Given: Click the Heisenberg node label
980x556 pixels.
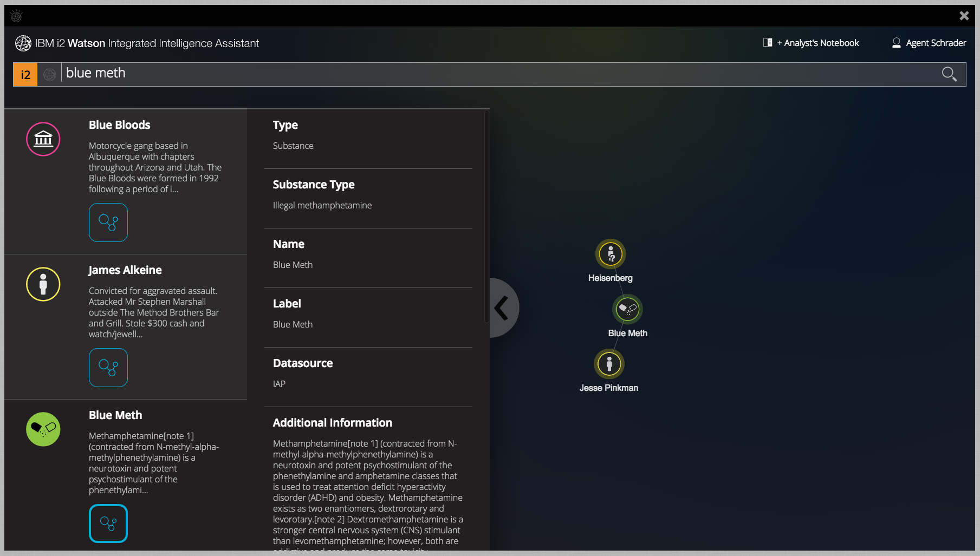Looking at the screenshot, I should [611, 278].
